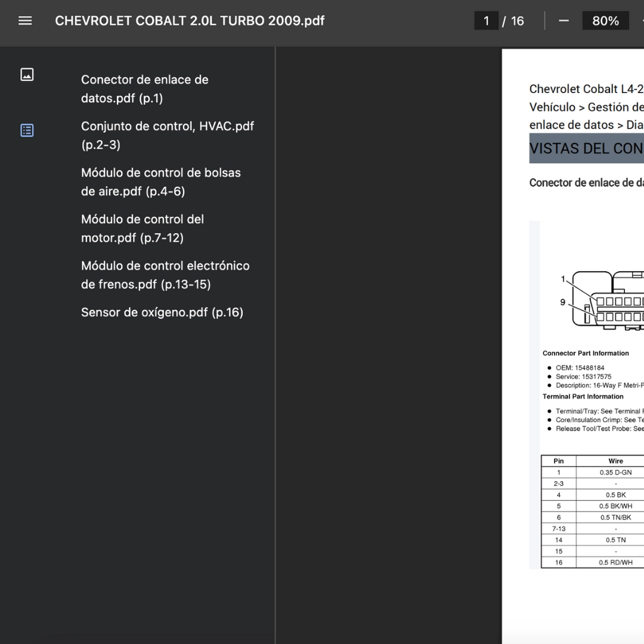This screenshot has height=644, width=644.
Task: Click table cell '0.5 TN'
Action: point(615,540)
